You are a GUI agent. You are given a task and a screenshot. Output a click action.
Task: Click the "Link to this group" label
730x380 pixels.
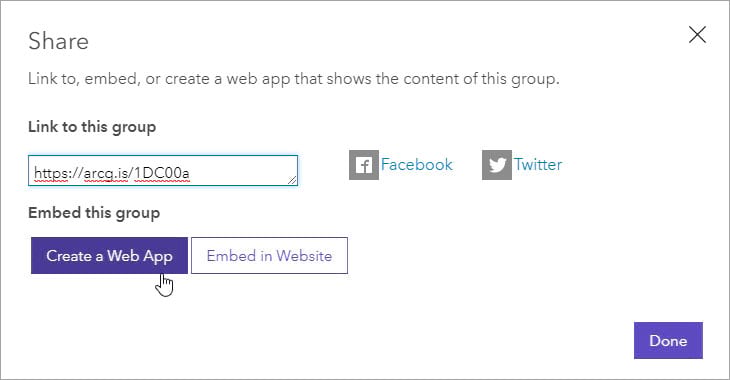92,127
